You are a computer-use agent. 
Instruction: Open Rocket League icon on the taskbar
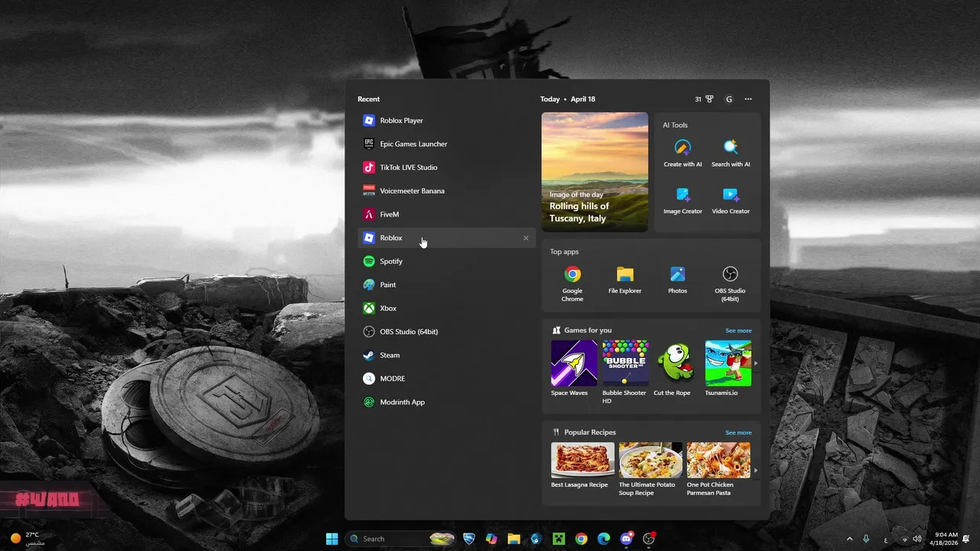click(x=469, y=539)
